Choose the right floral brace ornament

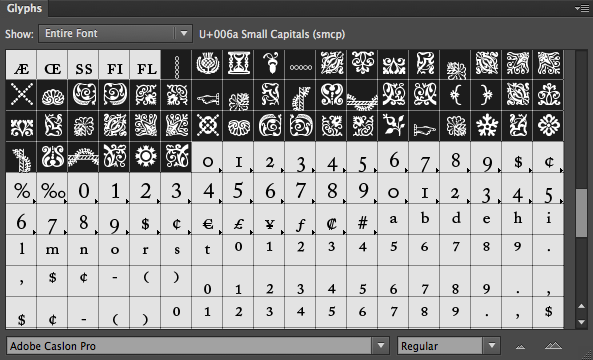[486, 95]
